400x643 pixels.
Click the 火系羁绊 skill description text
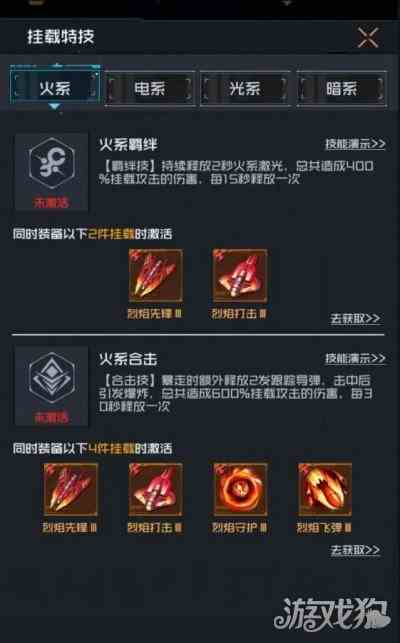click(x=236, y=172)
